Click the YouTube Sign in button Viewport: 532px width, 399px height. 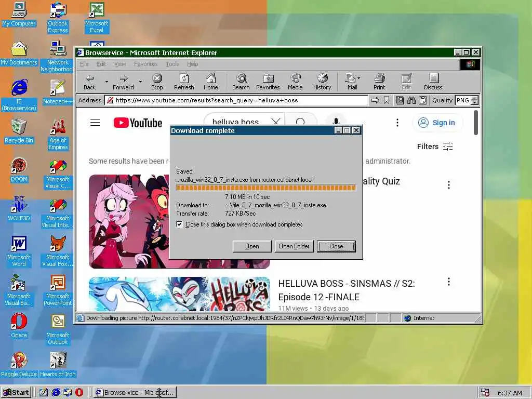pos(437,123)
